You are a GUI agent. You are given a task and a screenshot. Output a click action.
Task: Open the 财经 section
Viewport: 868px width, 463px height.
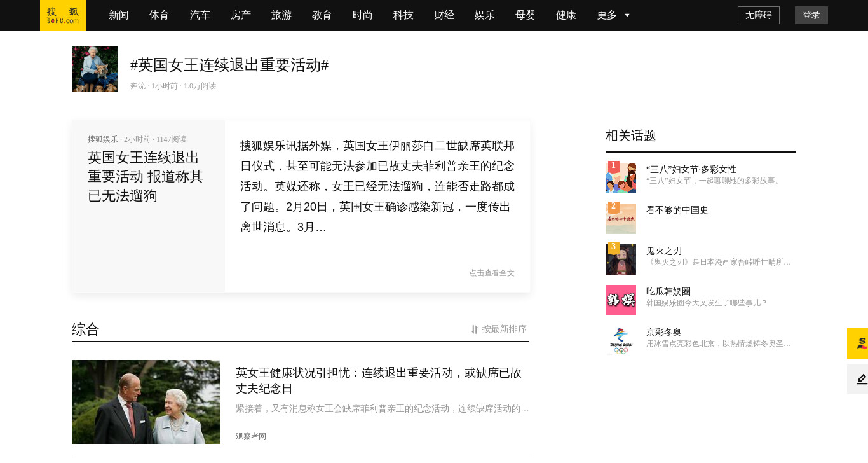[444, 15]
